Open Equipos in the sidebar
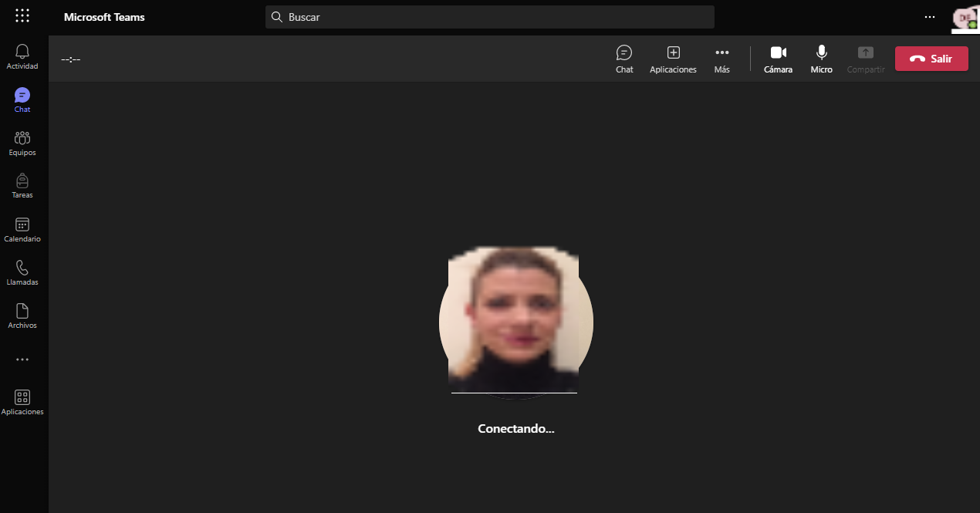980x513 pixels. pyautogui.click(x=22, y=143)
